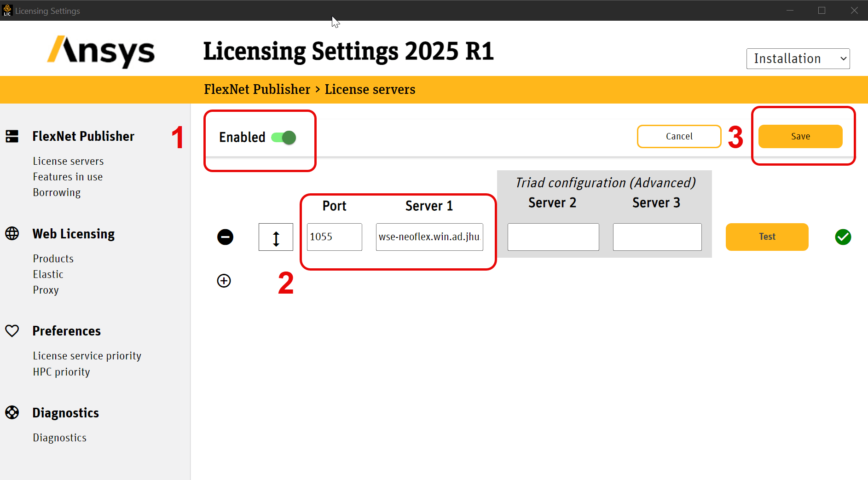868x480 pixels.
Task: Open Features in use page
Action: [x=68, y=177]
